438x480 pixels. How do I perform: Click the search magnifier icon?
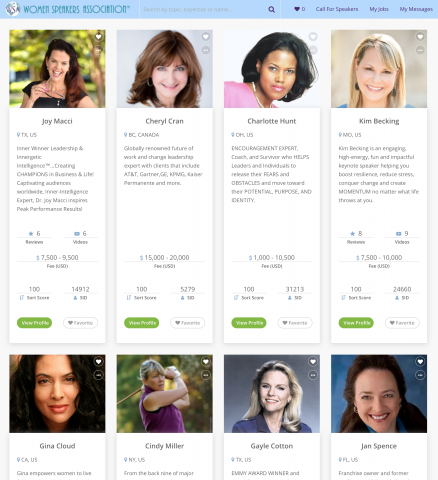coord(272,9)
